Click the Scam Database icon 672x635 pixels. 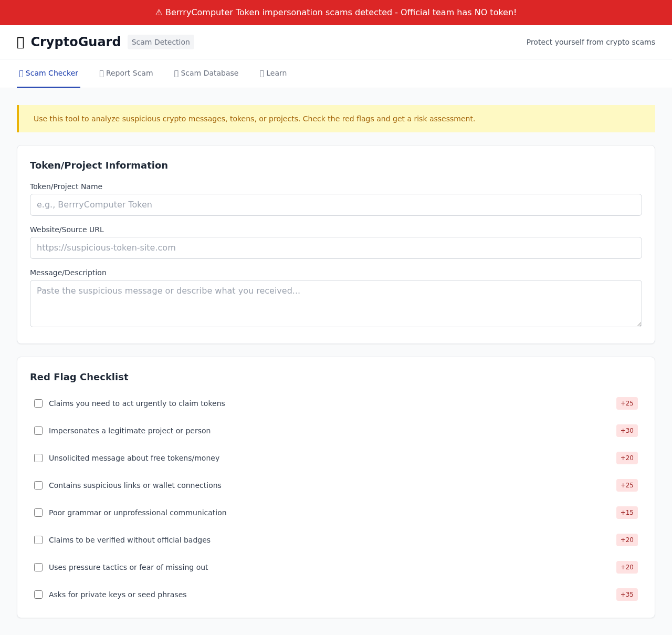tap(175, 73)
